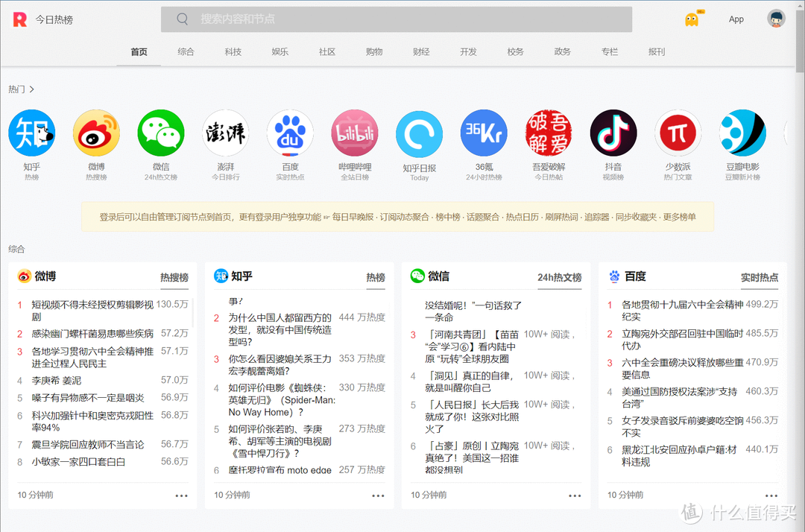Click the 微博 list inner scrollbar
The height and width of the screenshot is (532, 805).
pyautogui.click(x=193, y=312)
